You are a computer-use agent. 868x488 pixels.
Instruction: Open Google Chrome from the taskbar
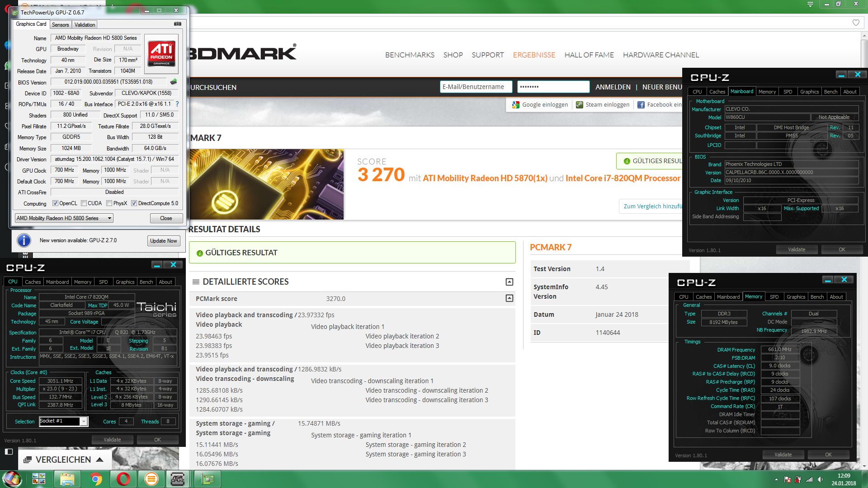pos(95,479)
